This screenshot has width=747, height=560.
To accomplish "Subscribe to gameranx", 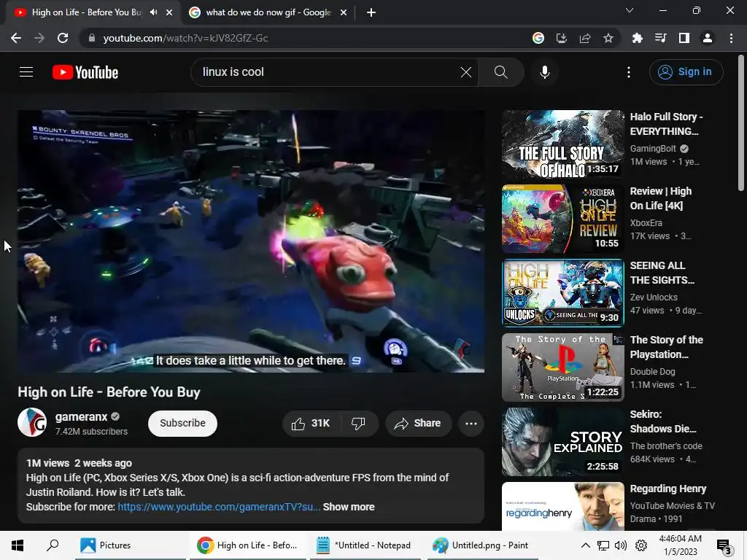I will [x=182, y=423].
